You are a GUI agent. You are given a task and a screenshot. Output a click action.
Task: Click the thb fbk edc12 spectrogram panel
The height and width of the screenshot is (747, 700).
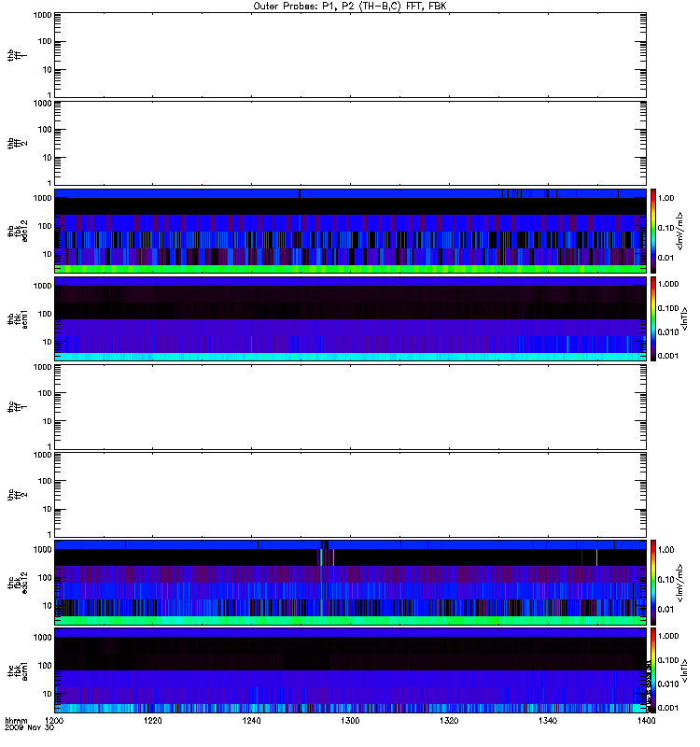(x=350, y=231)
